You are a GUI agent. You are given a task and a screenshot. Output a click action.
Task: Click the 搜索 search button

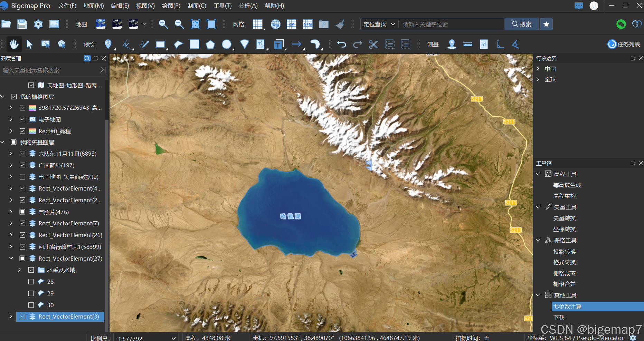click(522, 24)
